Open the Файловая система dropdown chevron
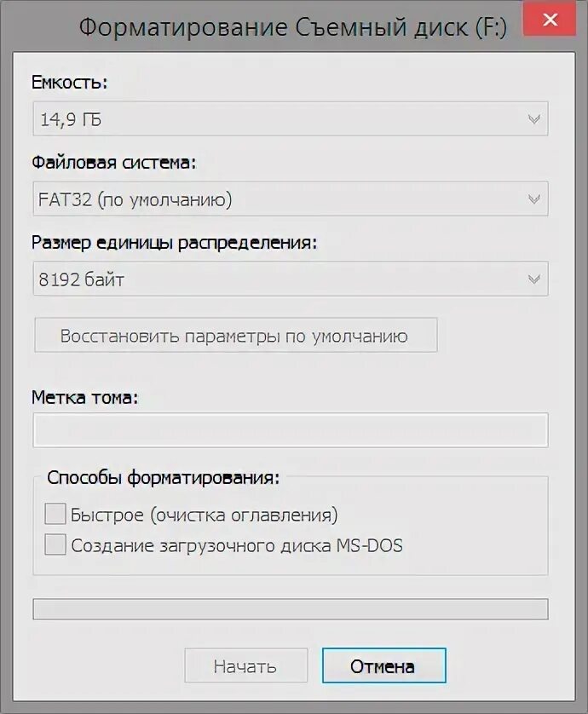Image resolution: width=588 pixels, height=714 pixels. click(x=533, y=199)
